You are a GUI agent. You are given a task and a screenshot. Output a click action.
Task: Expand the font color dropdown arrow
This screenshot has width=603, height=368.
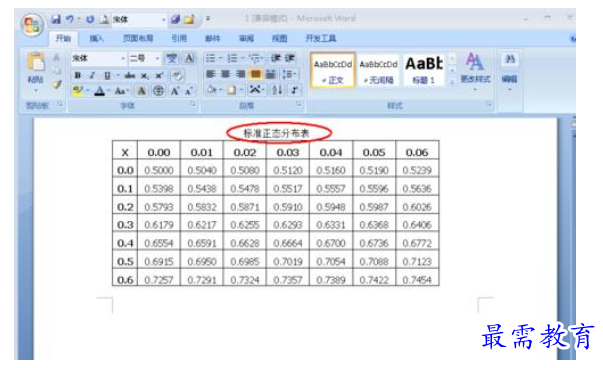tap(109, 91)
